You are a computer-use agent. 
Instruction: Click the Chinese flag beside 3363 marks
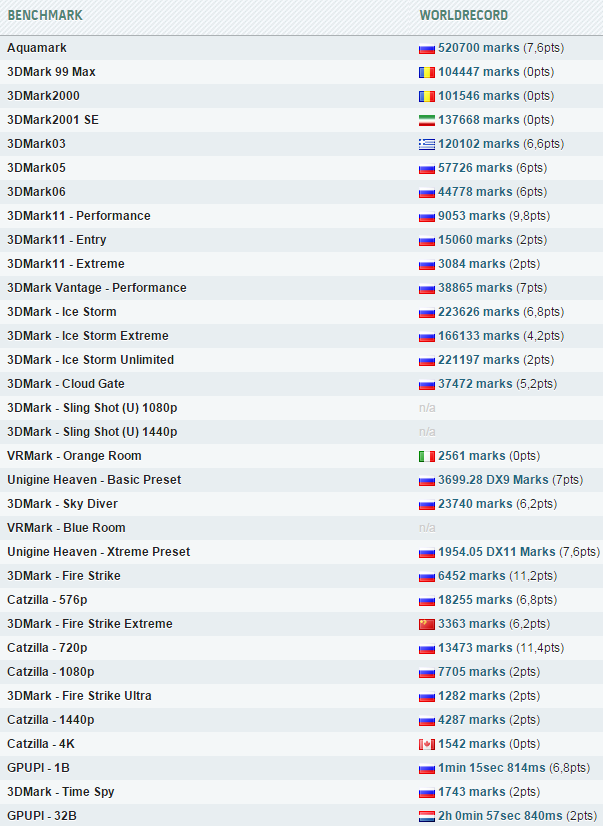(x=427, y=624)
